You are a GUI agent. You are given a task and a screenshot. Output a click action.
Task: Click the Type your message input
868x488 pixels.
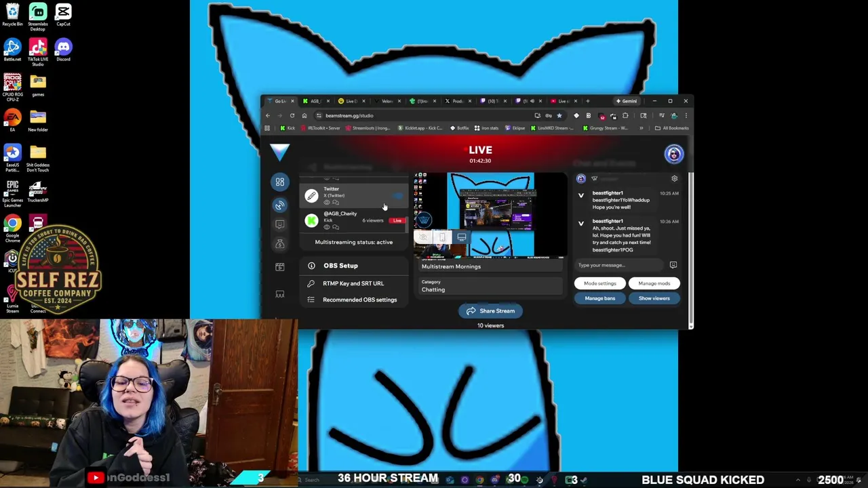pos(620,265)
